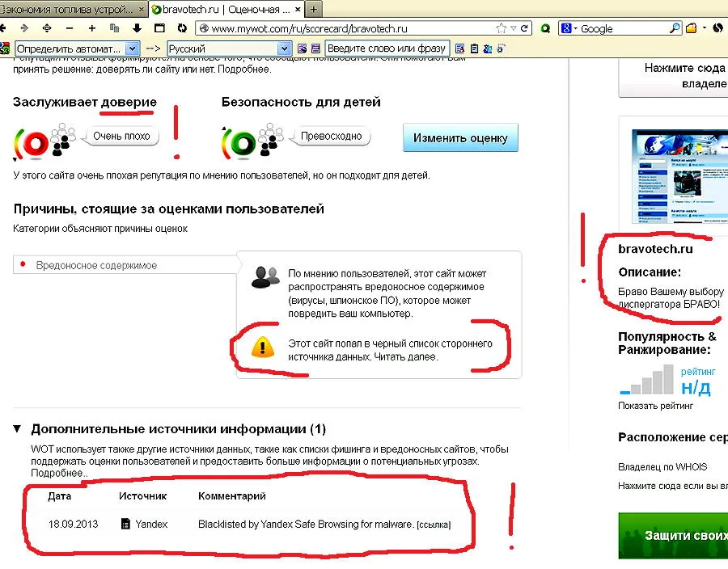Open the source language dropdown "Определить автомат..."

(x=77, y=48)
